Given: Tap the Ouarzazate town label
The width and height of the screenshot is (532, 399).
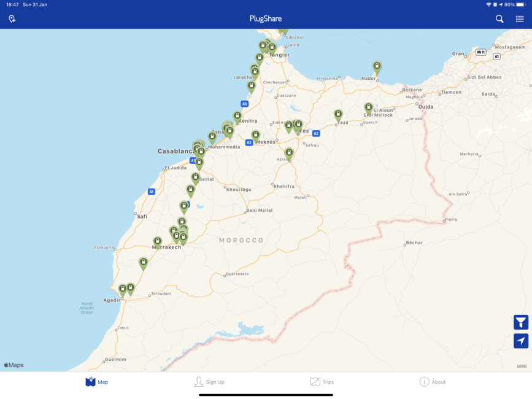Looking at the screenshot, I should (237, 274).
